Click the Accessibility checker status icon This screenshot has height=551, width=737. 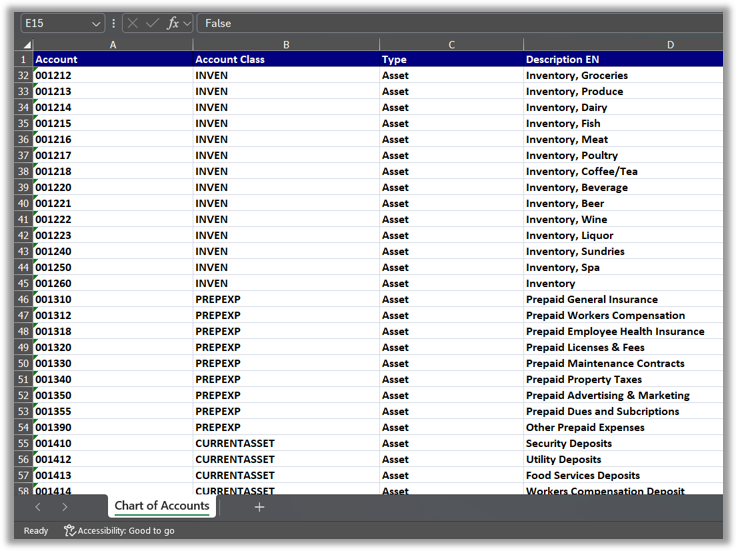click(x=70, y=531)
